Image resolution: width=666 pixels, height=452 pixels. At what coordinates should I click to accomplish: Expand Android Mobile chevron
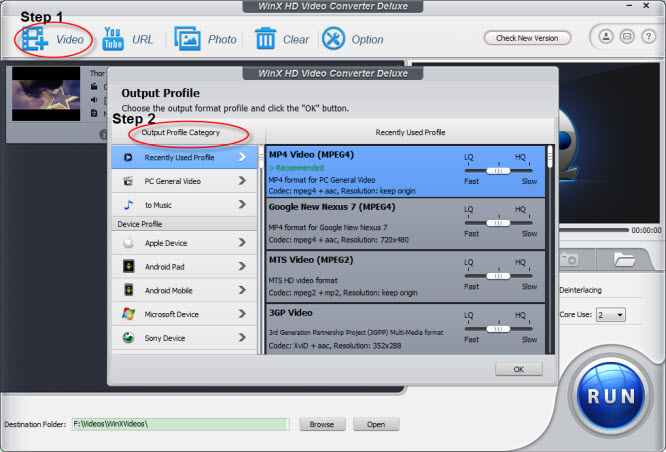coord(242,290)
